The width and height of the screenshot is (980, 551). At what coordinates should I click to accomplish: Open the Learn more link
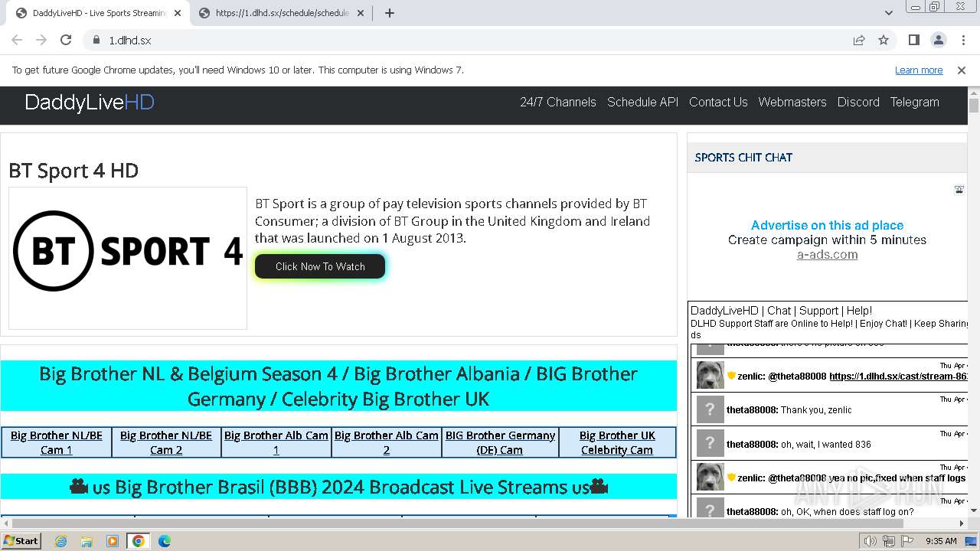919,70
